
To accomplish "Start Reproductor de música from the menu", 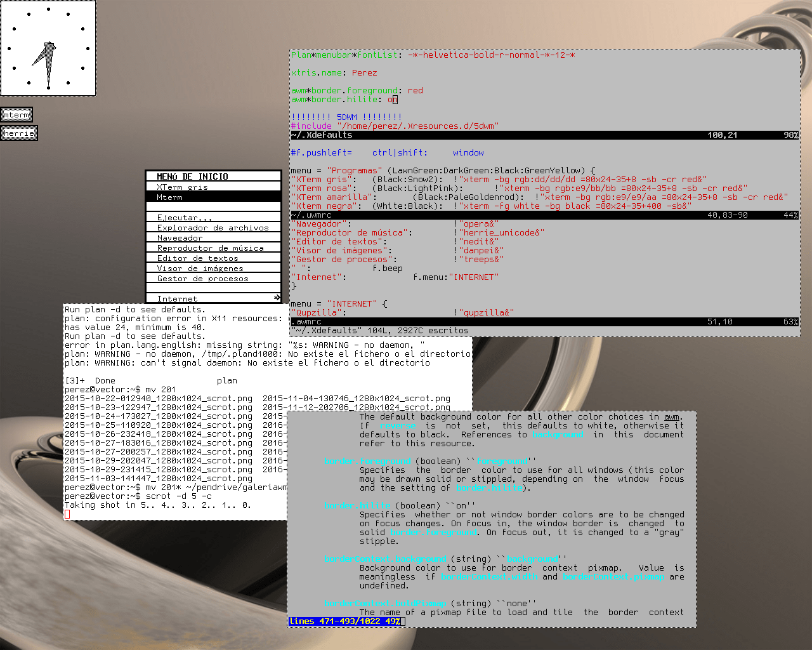I will tap(213, 248).
